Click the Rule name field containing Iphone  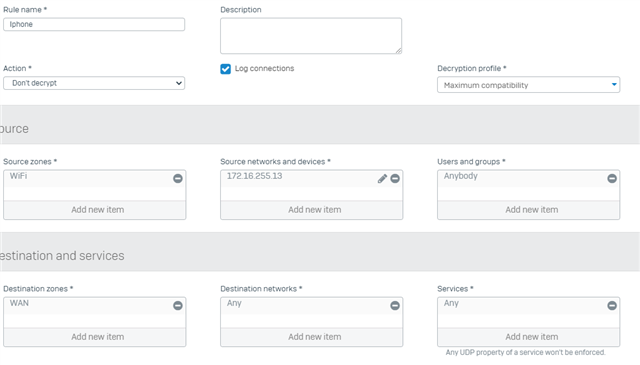pyautogui.click(x=94, y=24)
